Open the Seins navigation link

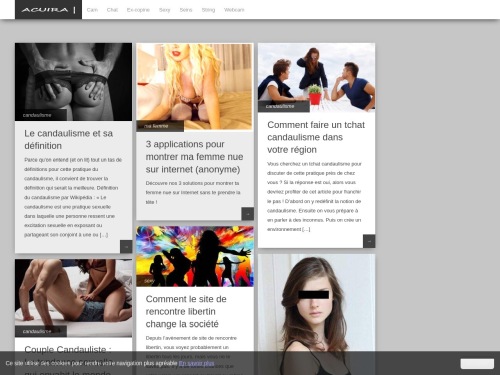[x=186, y=10]
